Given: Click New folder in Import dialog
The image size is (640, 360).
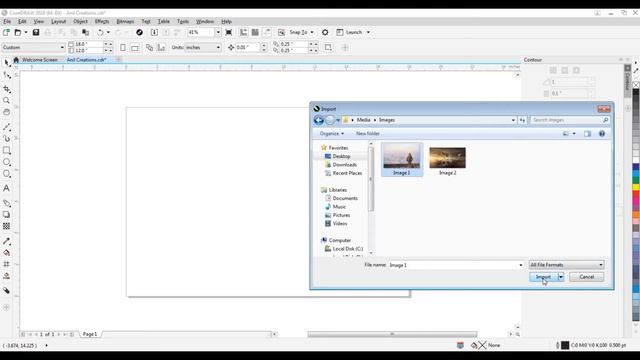Looking at the screenshot, I should 368,133.
